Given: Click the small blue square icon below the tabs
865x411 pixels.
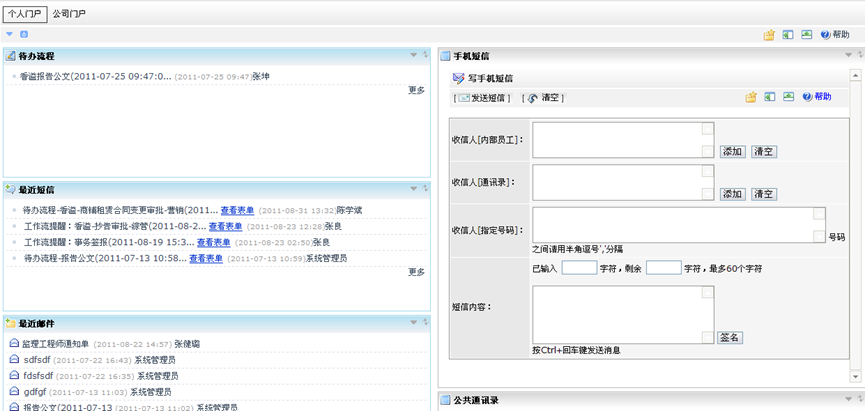Looking at the screenshot, I should 24,34.
